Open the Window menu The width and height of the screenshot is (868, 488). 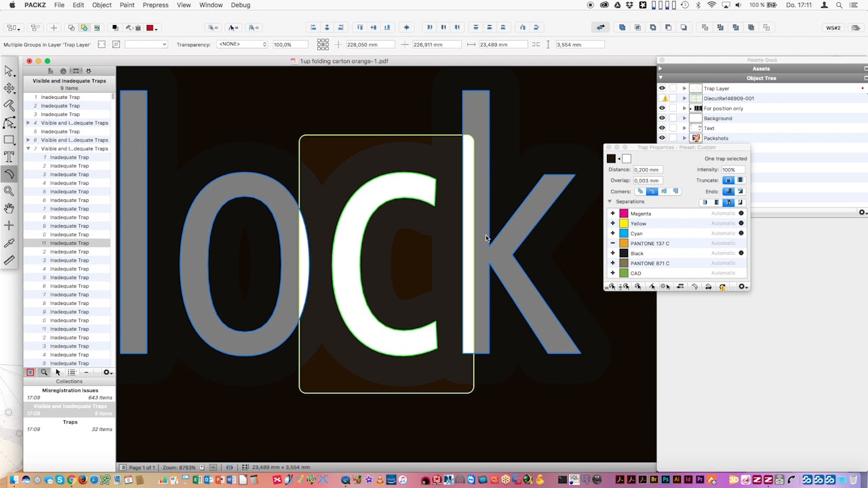[x=211, y=5]
